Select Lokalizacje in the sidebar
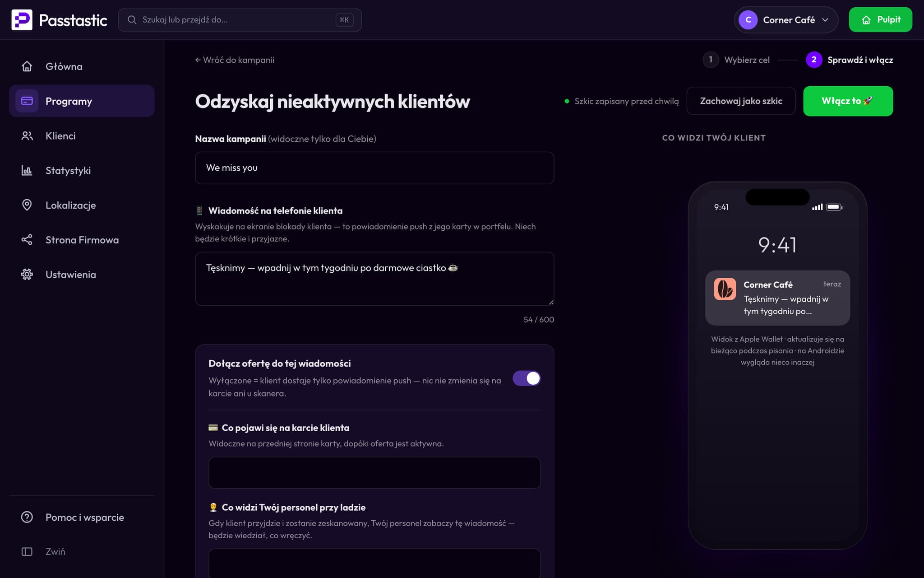The height and width of the screenshot is (578, 924). click(x=82, y=205)
